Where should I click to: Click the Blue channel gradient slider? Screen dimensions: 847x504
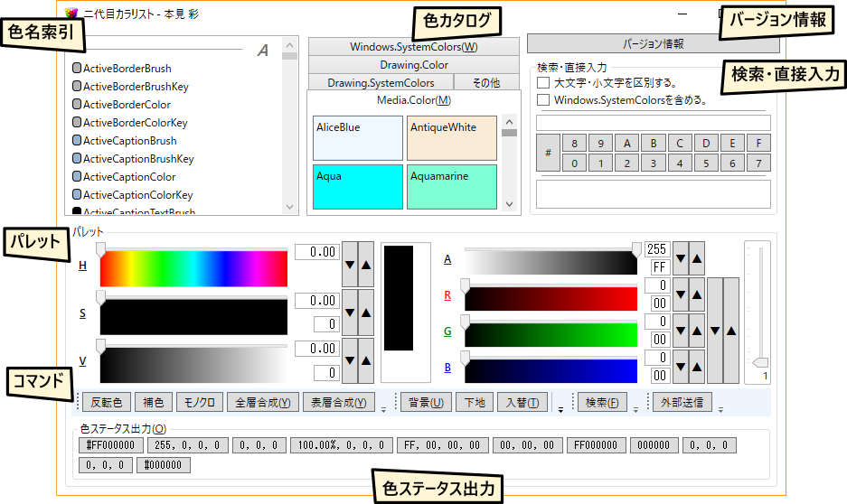point(551,371)
